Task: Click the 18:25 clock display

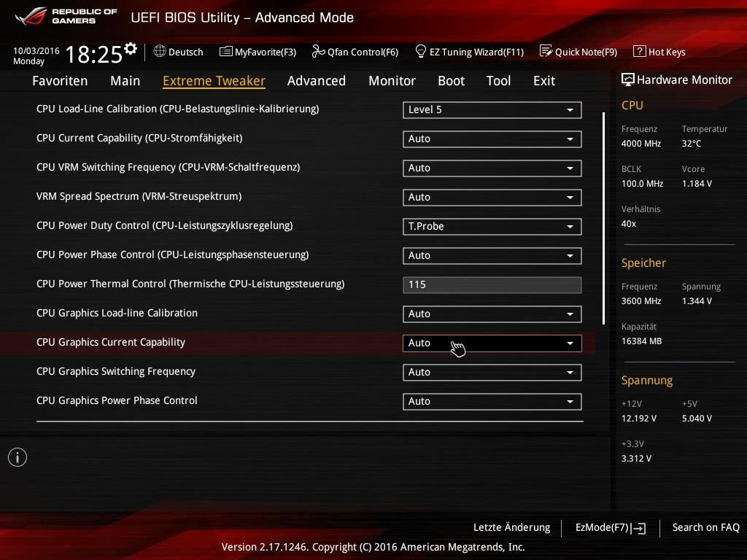Action: [93, 54]
